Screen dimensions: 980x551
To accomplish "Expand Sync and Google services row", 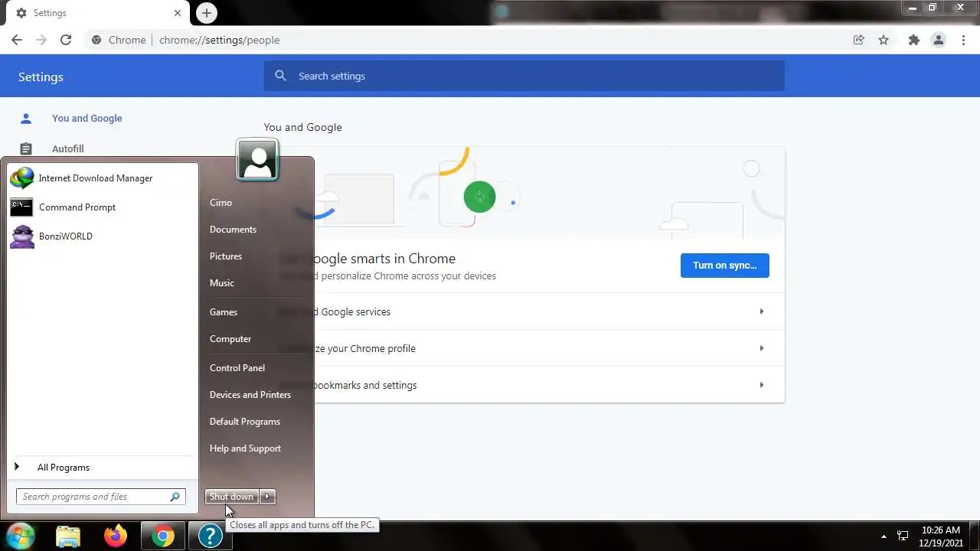I will tap(524, 311).
